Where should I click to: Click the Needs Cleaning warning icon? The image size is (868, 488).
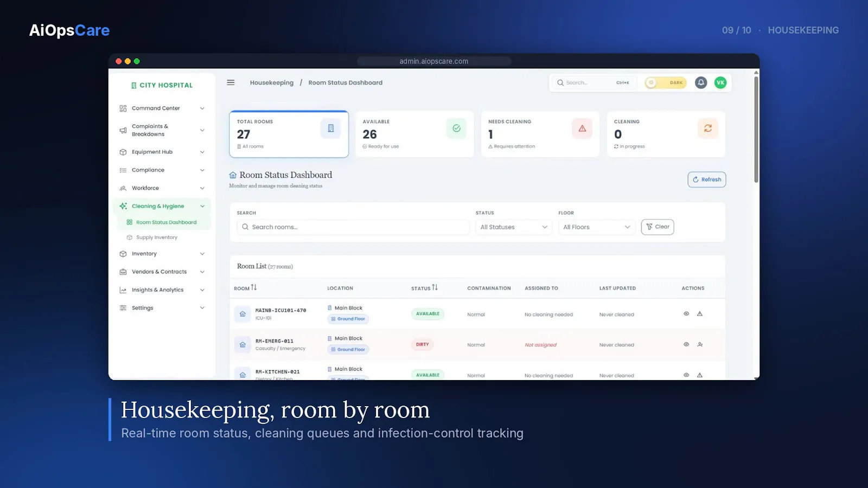pyautogui.click(x=582, y=129)
